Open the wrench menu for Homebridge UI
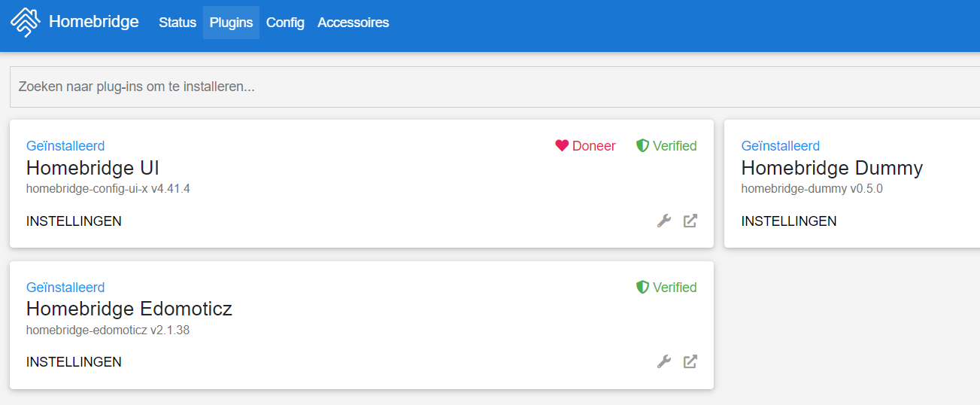The image size is (980, 405). click(663, 221)
